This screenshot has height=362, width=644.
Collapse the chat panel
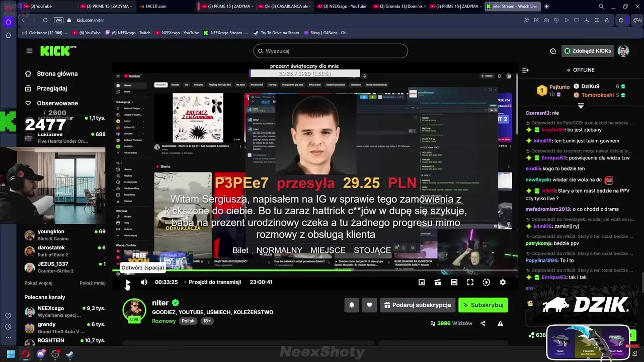point(525,70)
